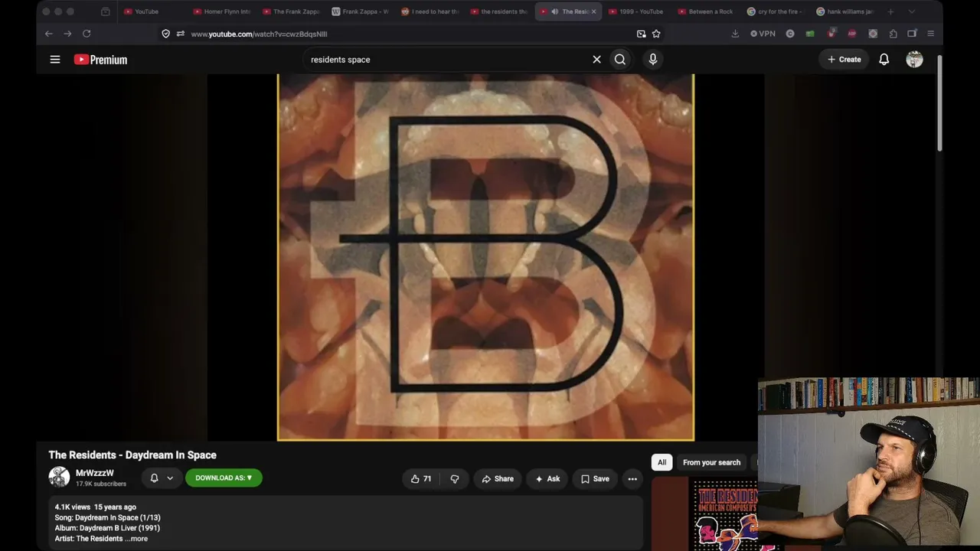This screenshot has width=980, height=551.
Task: Select the All filter chip
Action: [661, 462]
